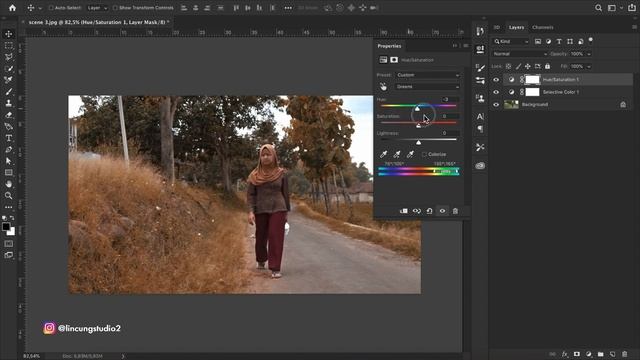This screenshot has width=640, height=360.
Task: Open the Fill slider dropdown arrow
Action: coord(589,66)
